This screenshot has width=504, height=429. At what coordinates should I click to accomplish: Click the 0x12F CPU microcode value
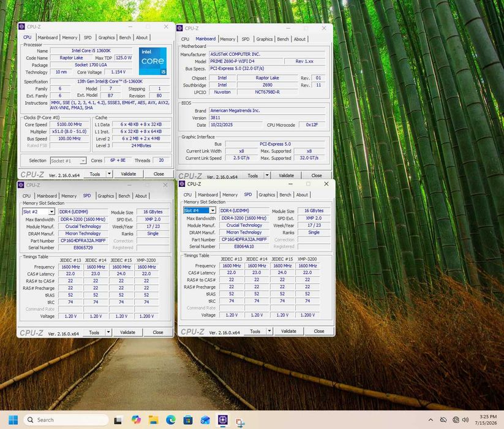(x=312, y=125)
